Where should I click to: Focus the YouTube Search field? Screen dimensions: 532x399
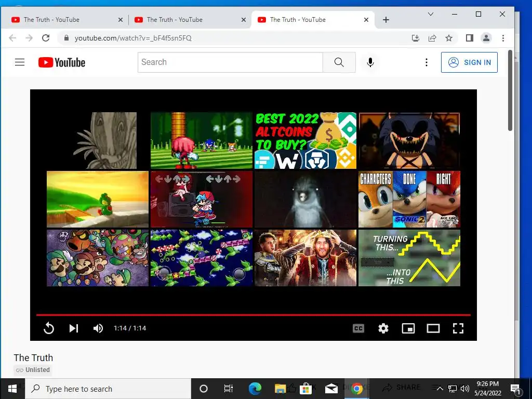click(230, 62)
